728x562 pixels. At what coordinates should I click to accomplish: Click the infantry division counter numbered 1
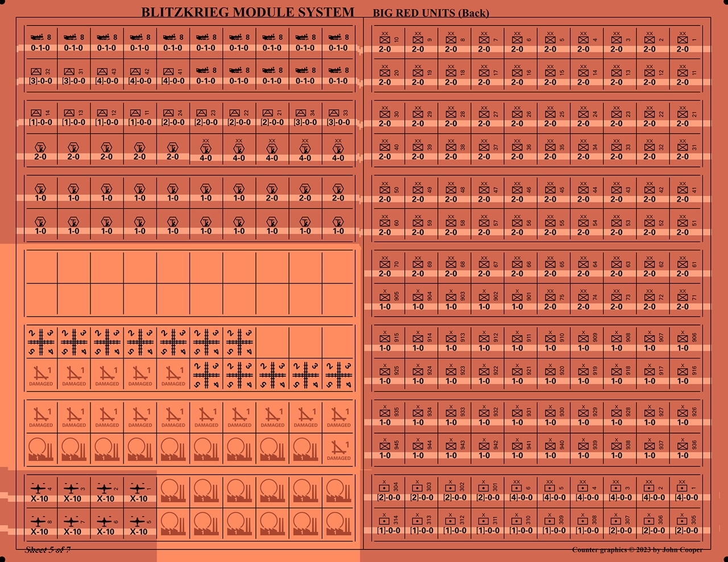(x=686, y=43)
